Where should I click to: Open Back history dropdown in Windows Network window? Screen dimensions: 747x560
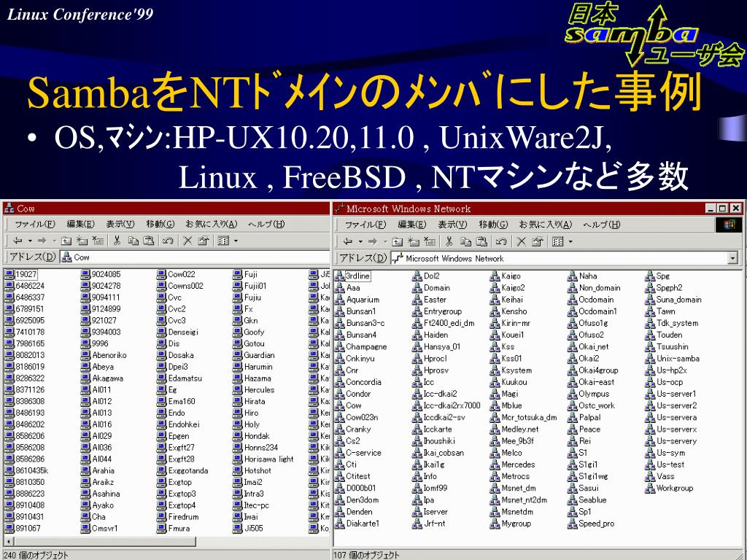360,241
